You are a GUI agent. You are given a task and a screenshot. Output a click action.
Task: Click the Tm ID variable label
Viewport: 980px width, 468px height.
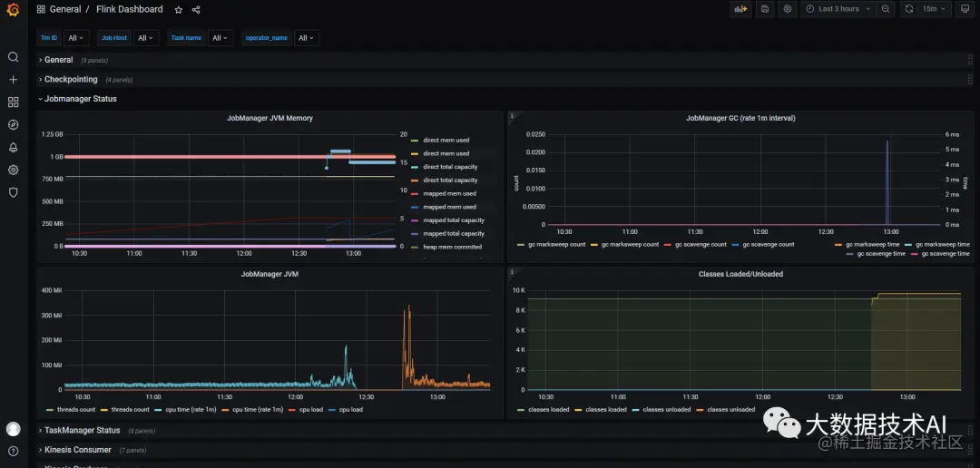[49, 37]
